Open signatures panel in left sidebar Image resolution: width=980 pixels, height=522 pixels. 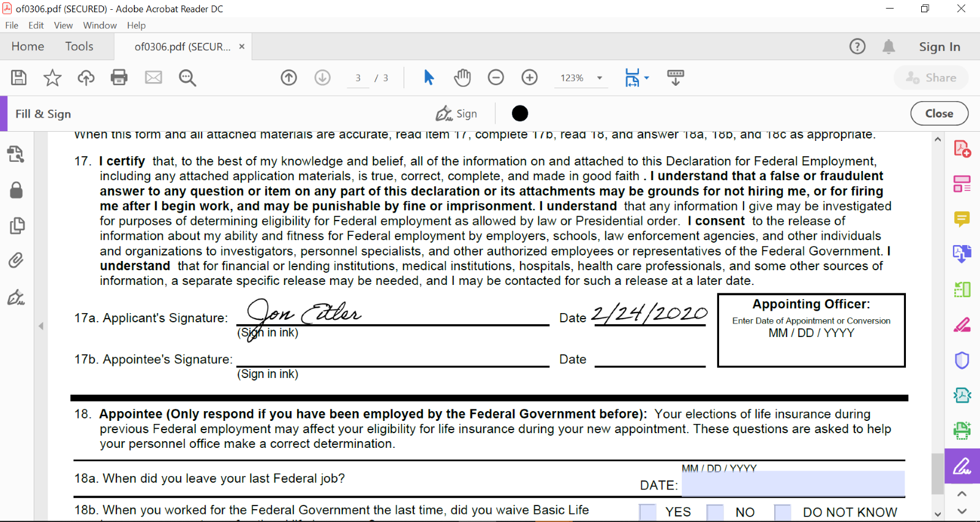[x=16, y=297]
